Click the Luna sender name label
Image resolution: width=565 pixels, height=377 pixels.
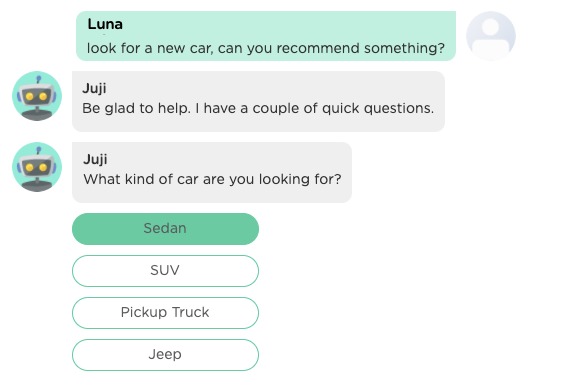coord(105,24)
